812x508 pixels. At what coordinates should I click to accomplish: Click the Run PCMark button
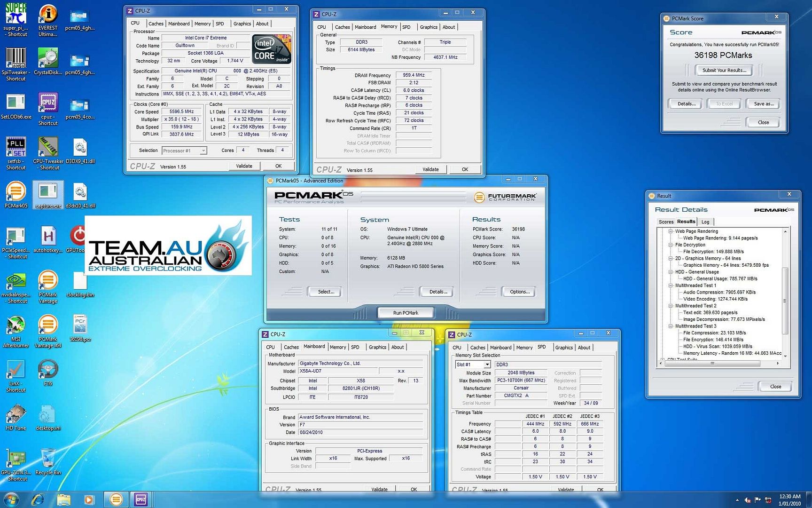pos(406,313)
